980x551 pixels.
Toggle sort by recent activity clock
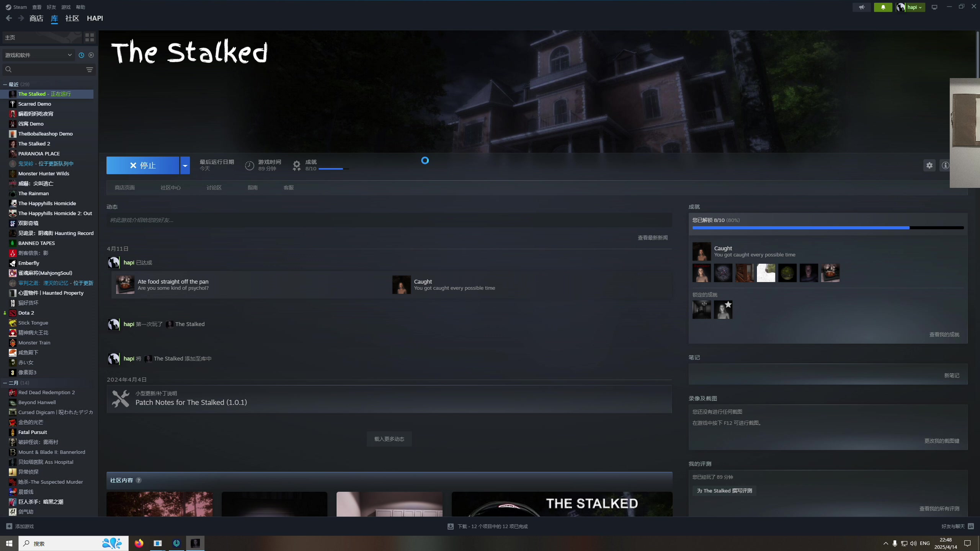click(81, 55)
